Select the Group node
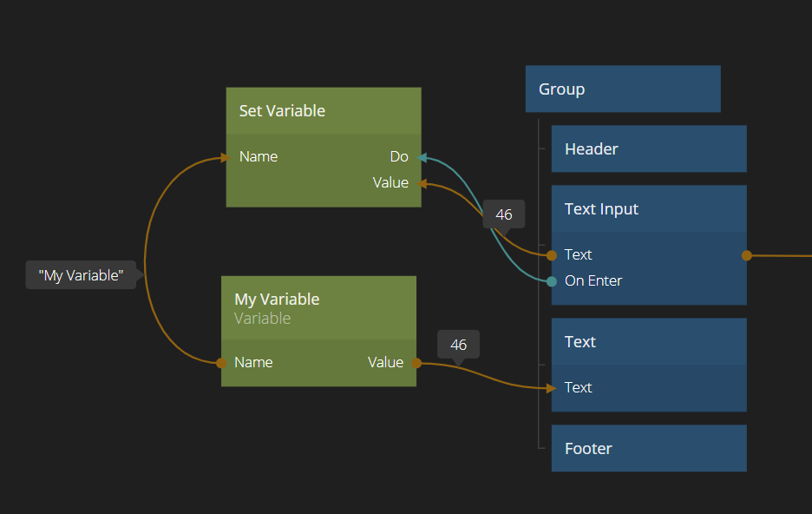812x514 pixels. 622,89
